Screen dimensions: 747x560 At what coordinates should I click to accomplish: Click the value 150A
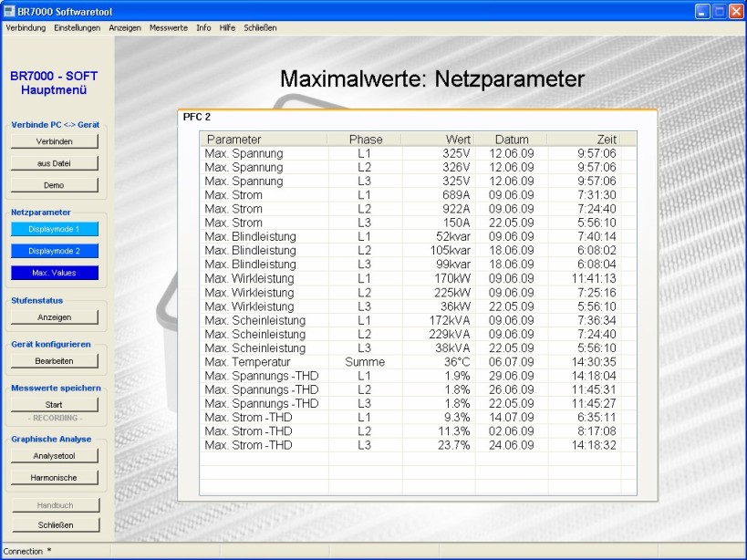[455, 223]
